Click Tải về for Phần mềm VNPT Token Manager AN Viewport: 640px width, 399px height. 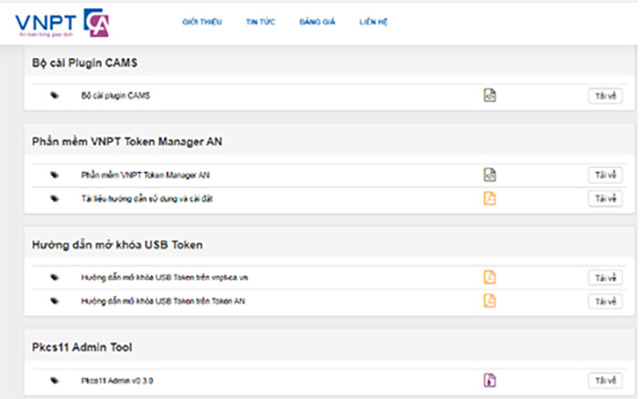tap(605, 175)
